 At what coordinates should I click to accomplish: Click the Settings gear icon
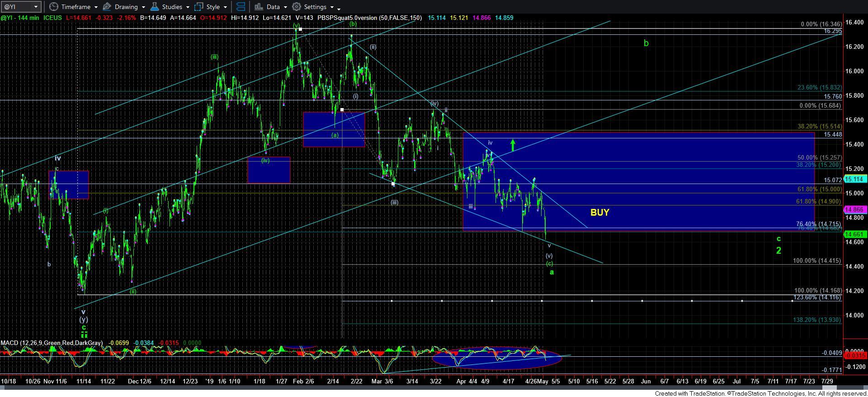[297, 7]
